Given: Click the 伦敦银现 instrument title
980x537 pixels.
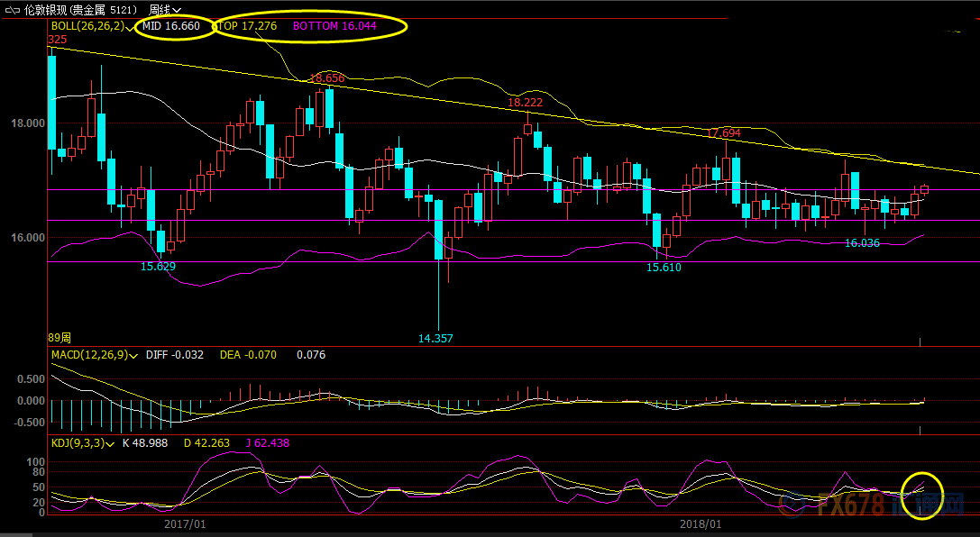Looking at the screenshot, I should 45,9.
